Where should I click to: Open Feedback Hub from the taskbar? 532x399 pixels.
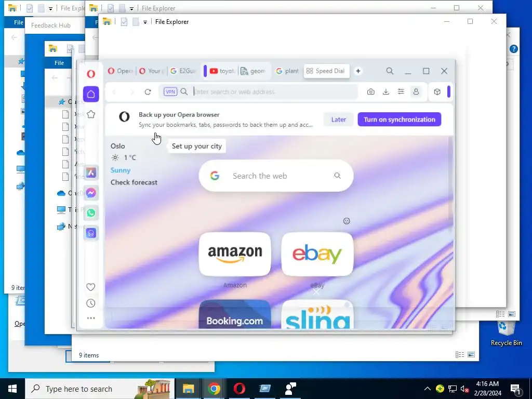coord(290,389)
